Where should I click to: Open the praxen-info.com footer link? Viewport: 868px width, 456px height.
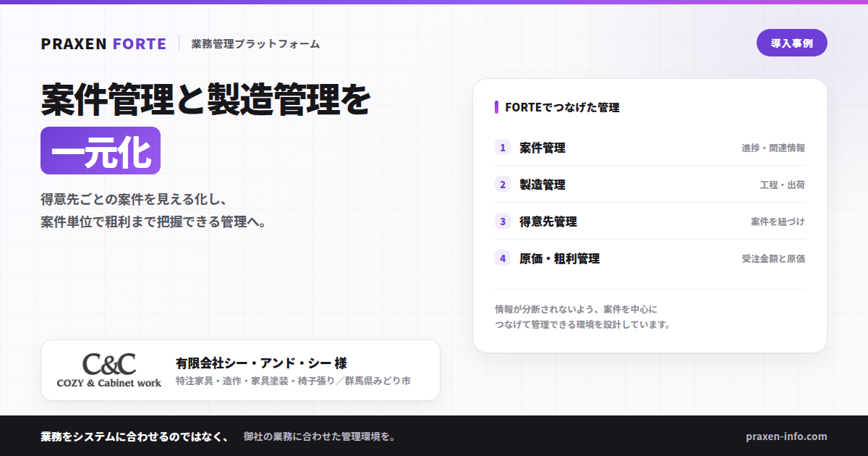tap(786, 436)
